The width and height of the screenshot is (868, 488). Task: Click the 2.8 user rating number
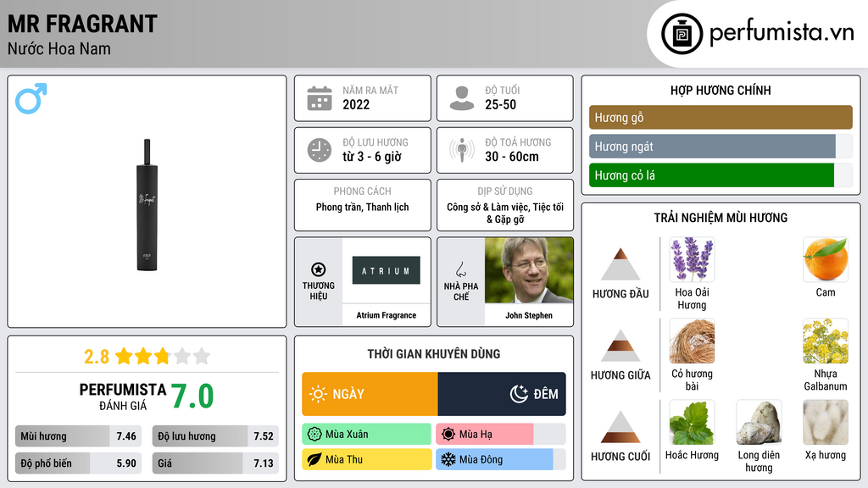[x=97, y=357]
